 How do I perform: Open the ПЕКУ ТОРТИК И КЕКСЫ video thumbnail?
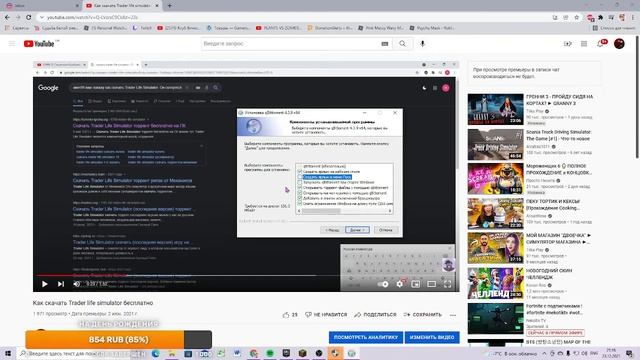pyautogui.click(x=495, y=213)
